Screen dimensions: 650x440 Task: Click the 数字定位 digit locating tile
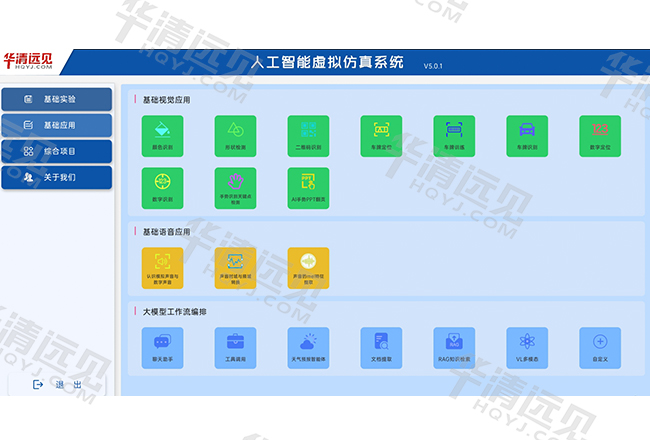pos(600,135)
